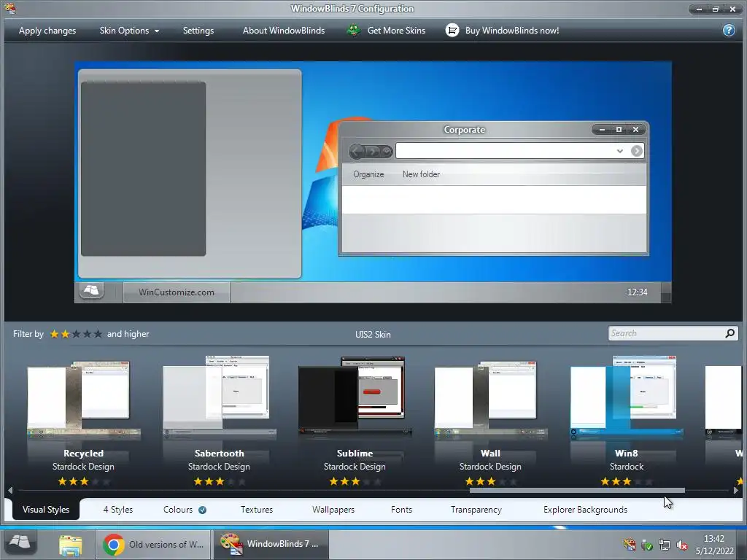Open the Fonts tab
The width and height of the screenshot is (747, 560).
401,510
